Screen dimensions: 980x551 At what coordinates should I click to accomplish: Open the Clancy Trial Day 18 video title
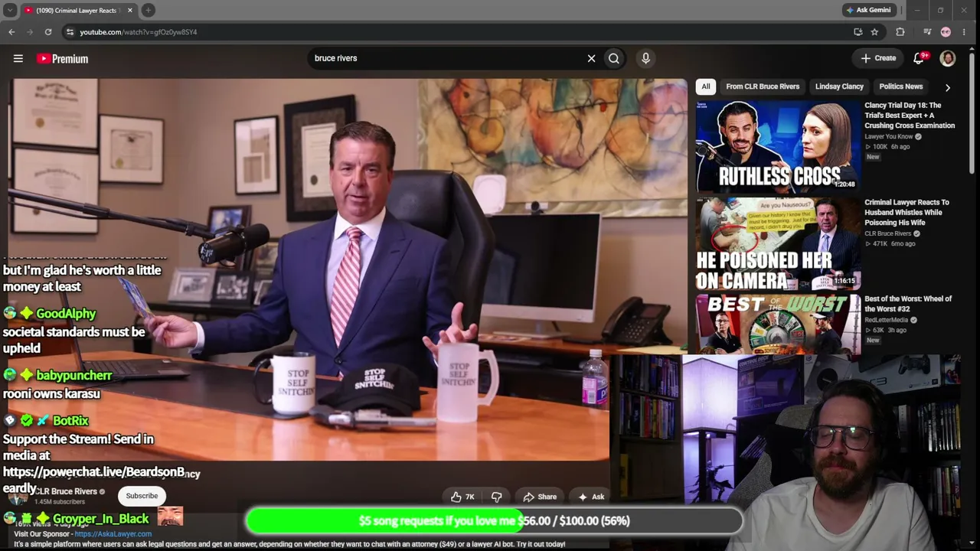click(x=910, y=115)
